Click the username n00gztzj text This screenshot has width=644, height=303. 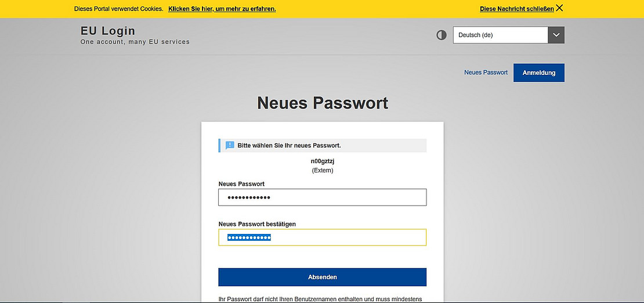(322, 161)
